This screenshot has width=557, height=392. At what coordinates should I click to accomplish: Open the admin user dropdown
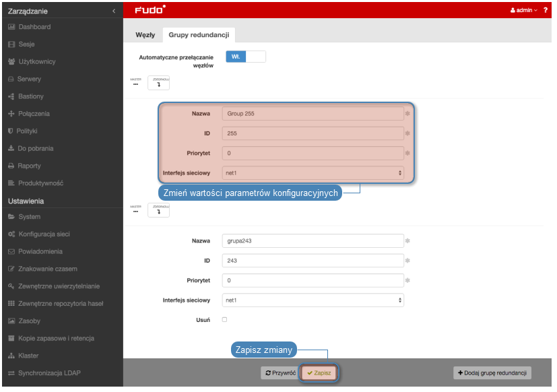click(524, 10)
